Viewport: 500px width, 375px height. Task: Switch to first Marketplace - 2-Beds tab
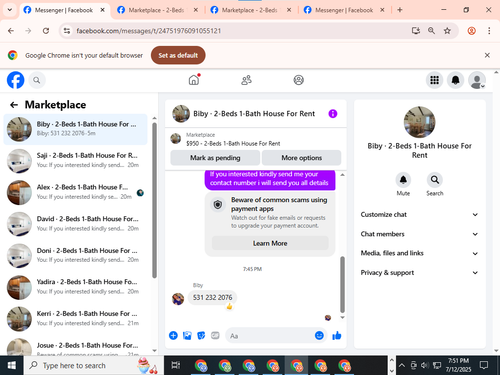click(x=157, y=10)
